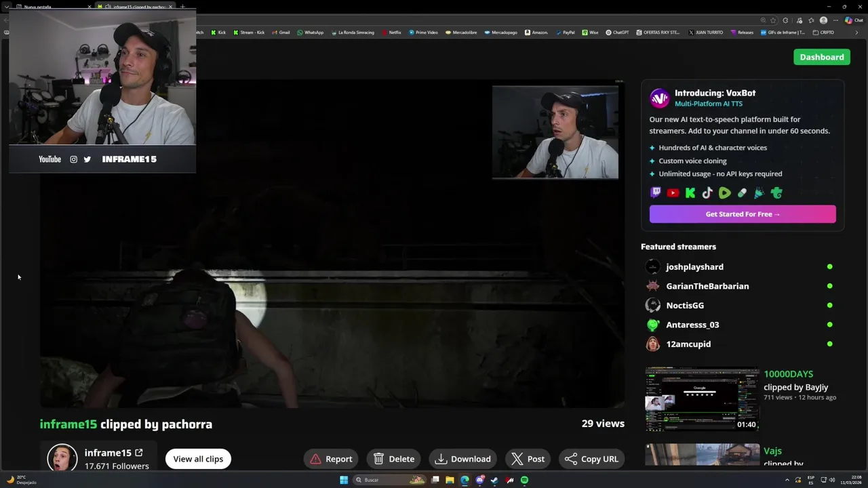The image size is (868, 488).
Task: Expand the bookmarks bar overflow chevron
Action: [856, 33]
